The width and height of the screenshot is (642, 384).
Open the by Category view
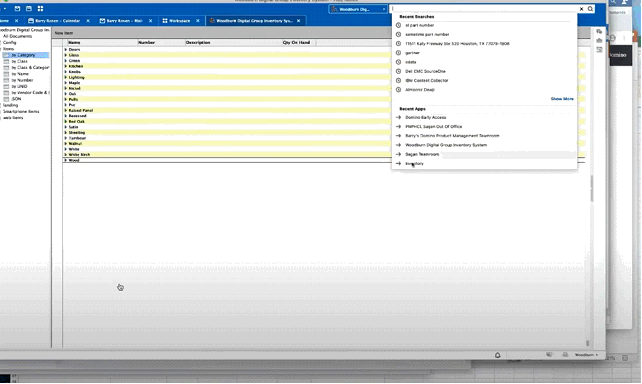(23, 55)
